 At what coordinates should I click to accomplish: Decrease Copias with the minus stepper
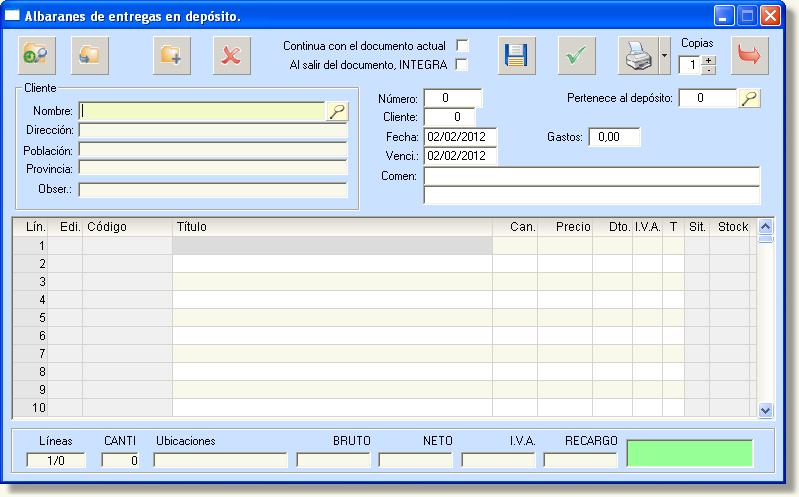coord(708,70)
